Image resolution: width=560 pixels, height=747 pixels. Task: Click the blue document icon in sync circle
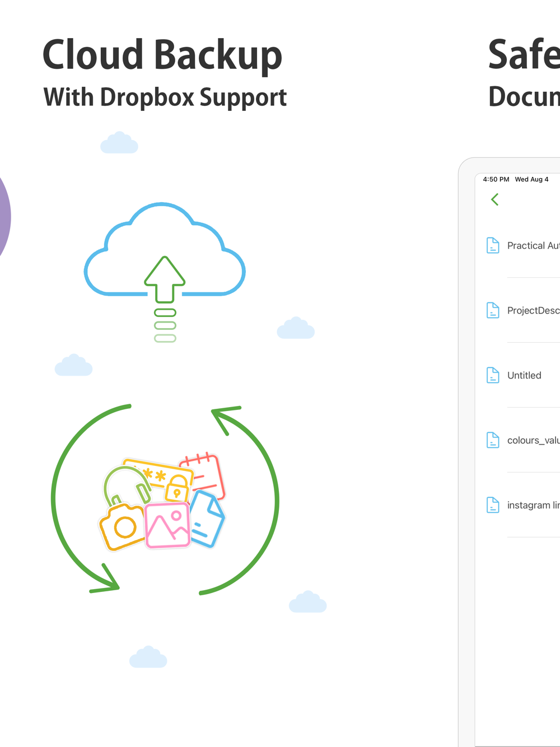(x=207, y=519)
